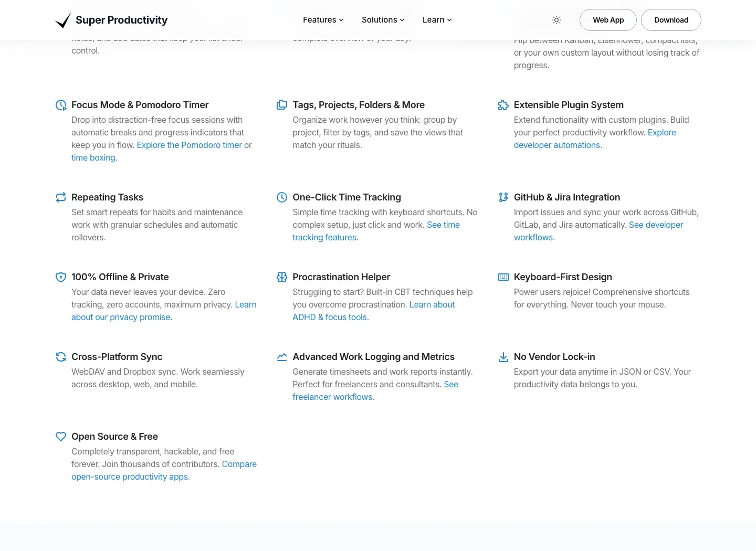
Task: Click the Open Source & Free heart icon
Action: [x=61, y=437]
